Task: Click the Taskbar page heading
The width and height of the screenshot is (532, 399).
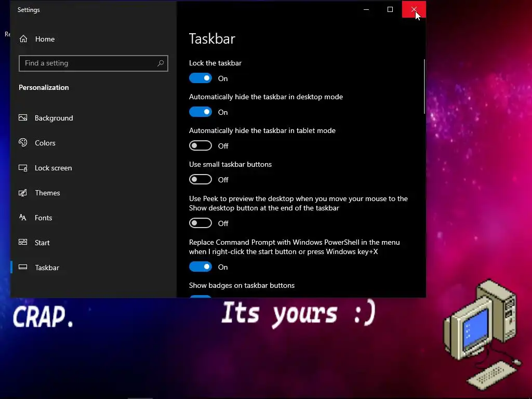Action: coord(212,38)
